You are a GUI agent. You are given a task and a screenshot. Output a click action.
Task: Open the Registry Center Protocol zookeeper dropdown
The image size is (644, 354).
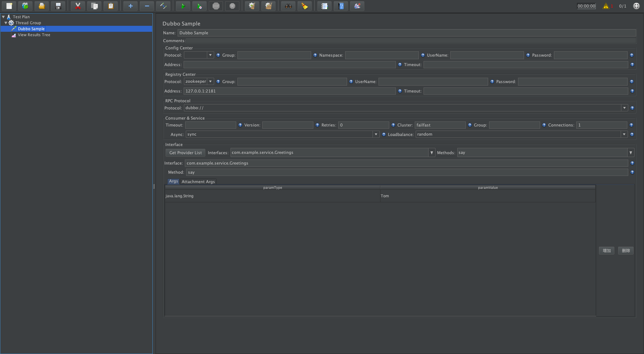click(210, 81)
